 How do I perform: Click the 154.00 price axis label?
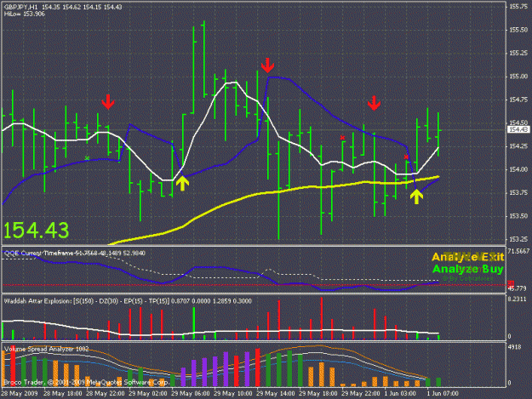[x=518, y=169]
